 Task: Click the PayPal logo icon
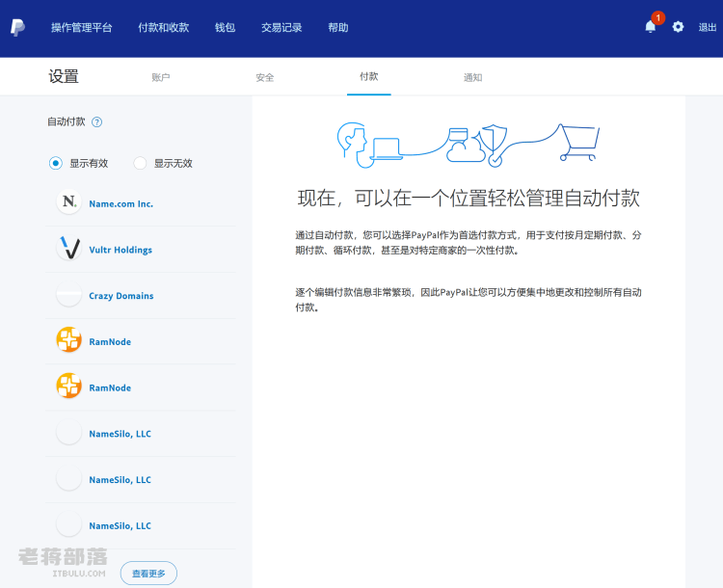[17, 28]
